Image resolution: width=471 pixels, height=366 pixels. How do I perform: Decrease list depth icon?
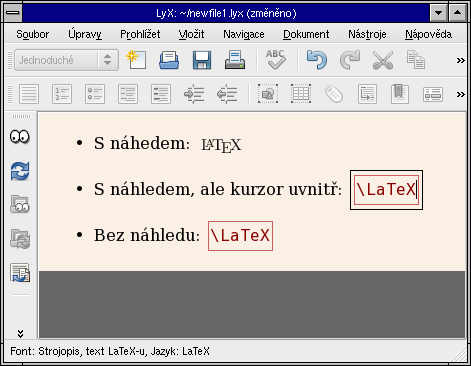point(227,94)
